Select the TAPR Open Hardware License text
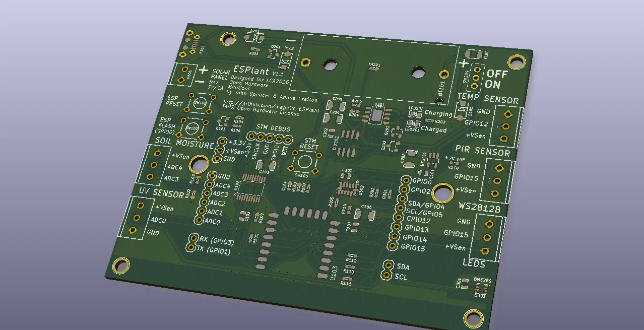This screenshot has height=330, width=644. point(261,110)
